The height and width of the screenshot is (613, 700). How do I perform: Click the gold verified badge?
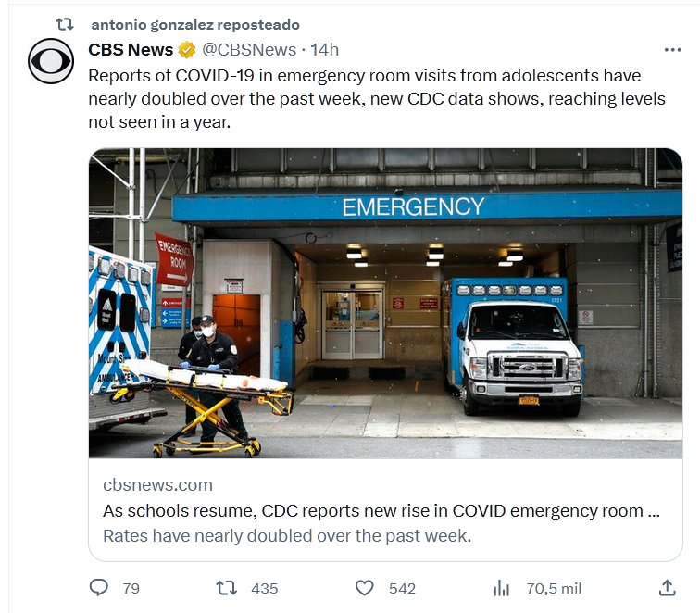[x=187, y=50]
